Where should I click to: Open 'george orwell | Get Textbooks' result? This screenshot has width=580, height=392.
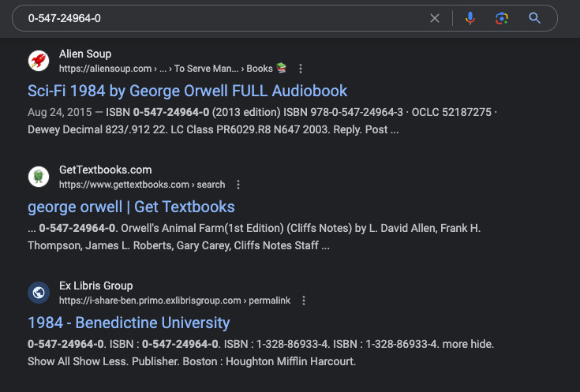pyautogui.click(x=131, y=207)
